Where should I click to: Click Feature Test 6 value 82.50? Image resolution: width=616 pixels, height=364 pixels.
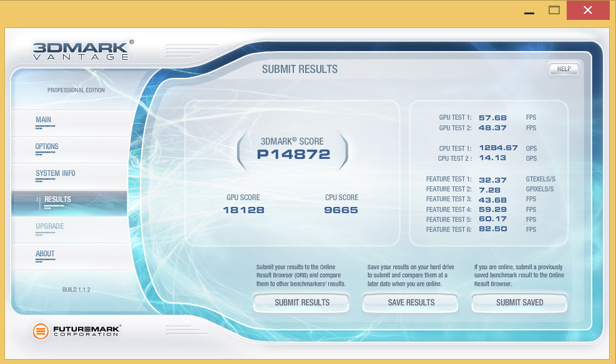tap(492, 229)
